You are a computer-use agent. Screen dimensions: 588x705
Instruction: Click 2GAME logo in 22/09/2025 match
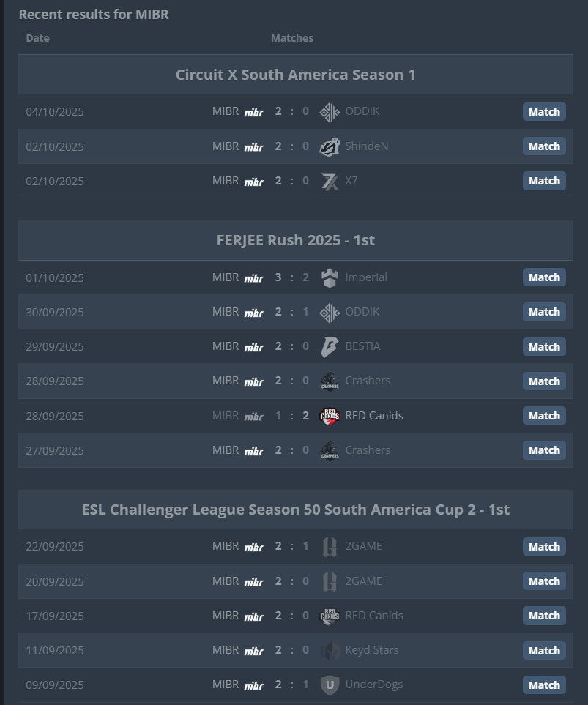(330, 547)
